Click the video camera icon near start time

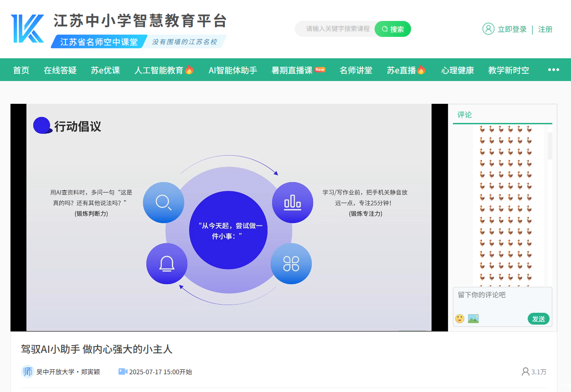coord(123,372)
